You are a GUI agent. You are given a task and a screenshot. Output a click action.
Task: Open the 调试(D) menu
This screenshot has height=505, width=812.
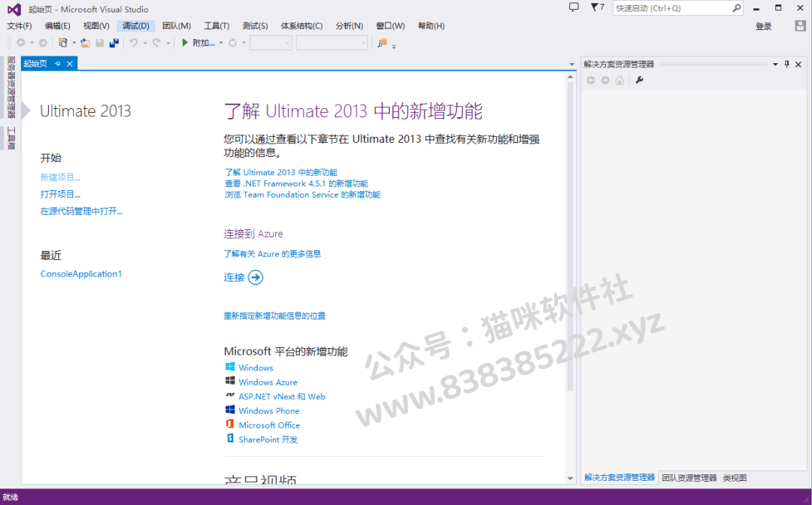pyautogui.click(x=135, y=26)
